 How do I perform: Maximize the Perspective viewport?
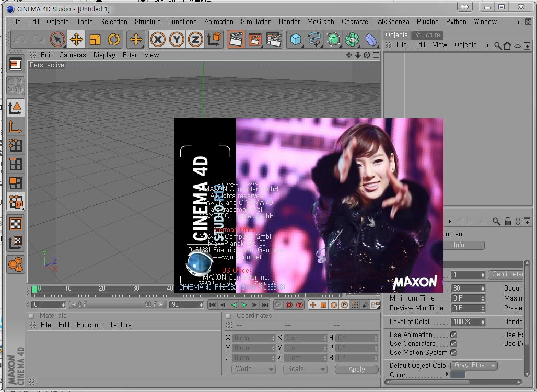(376, 55)
